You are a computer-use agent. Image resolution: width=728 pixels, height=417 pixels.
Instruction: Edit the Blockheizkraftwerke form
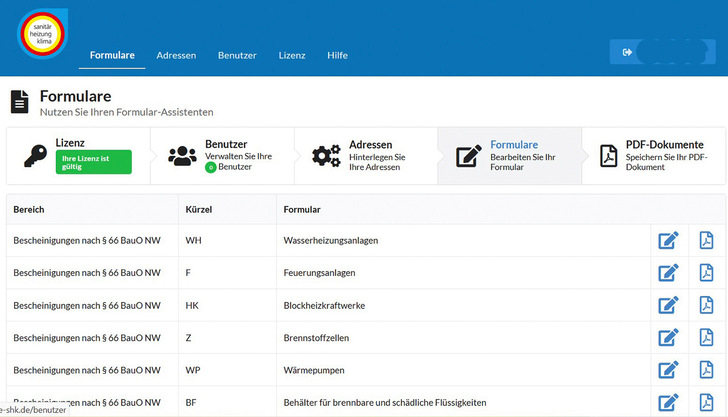(669, 305)
